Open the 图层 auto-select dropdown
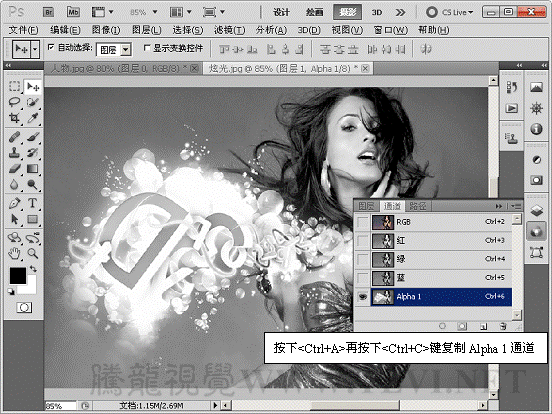The height and width of the screenshot is (414, 552). 114,50
